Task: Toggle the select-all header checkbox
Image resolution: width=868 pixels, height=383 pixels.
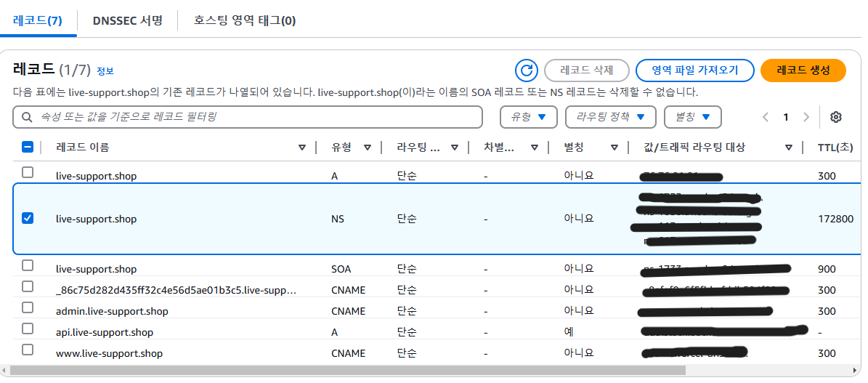Action: [28, 148]
